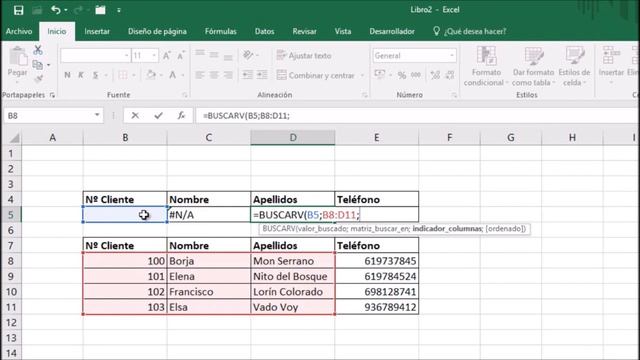Open the Datos tab

[264, 31]
